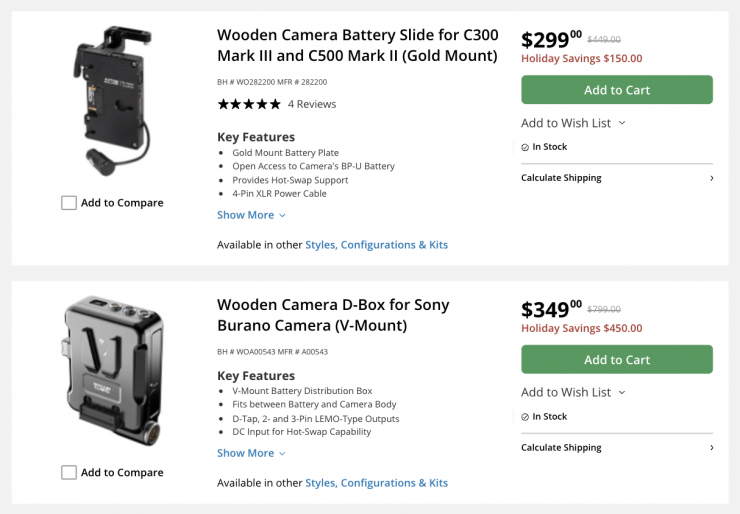Expand Show More under D-Box features
Viewport: 740px width, 514px height.
(251, 453)
